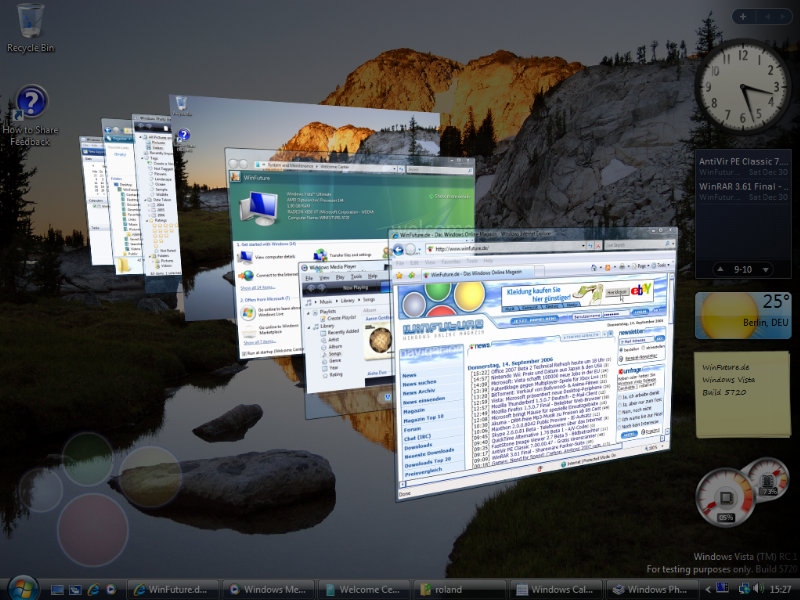Click Switch between windows quick launch icon
This screenshot has width=800, height=600.
[75, 590]
